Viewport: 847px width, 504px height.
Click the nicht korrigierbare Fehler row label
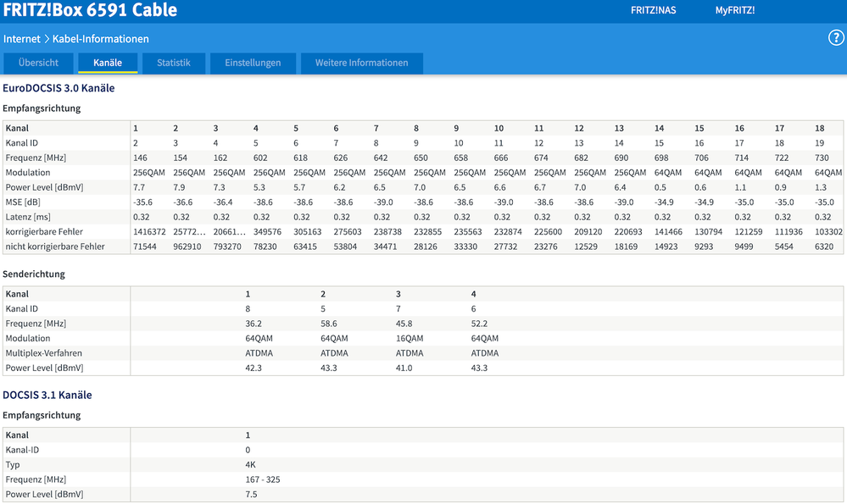(55, 246)
